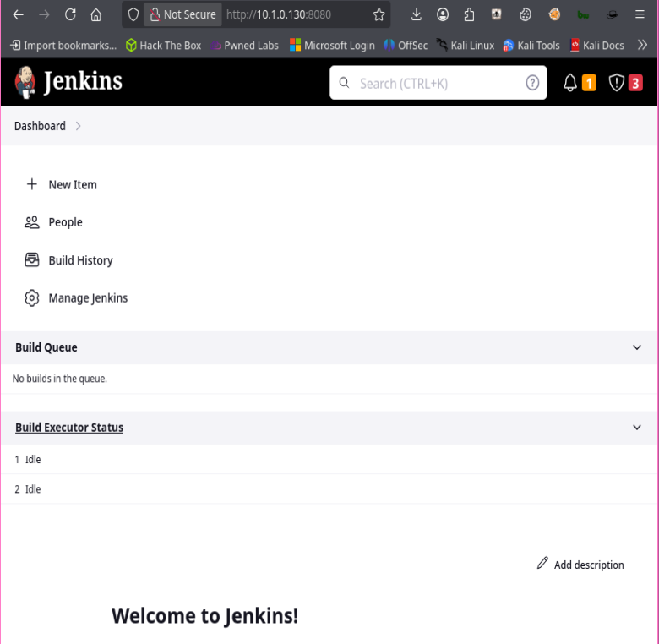Select executor 1 Idle row
This screenshot has height=644, width=659.
[329, 460]
